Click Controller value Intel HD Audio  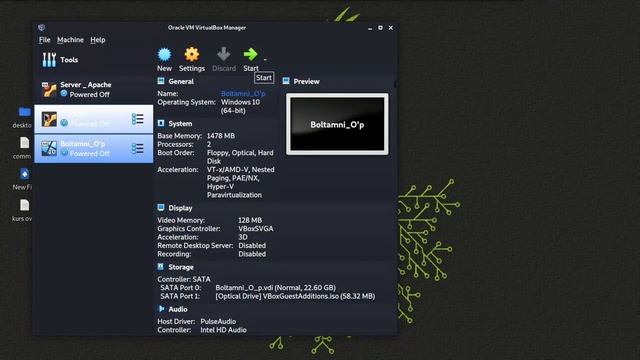click(223, 330)
